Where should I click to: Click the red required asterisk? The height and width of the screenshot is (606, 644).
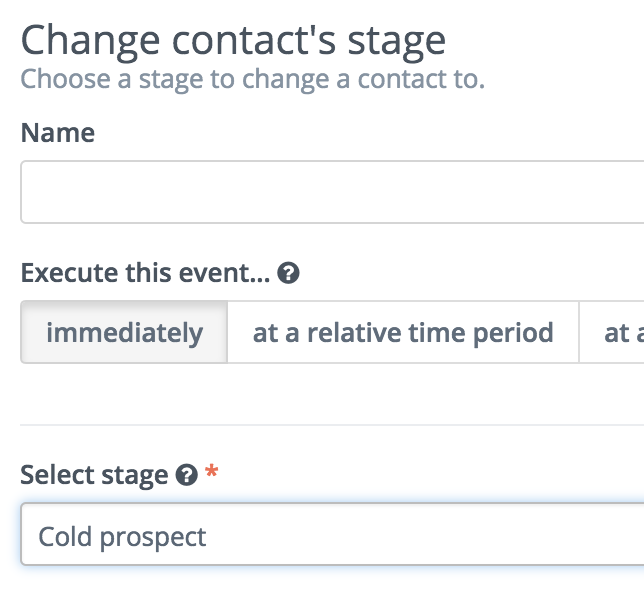(x=212, y=471)
